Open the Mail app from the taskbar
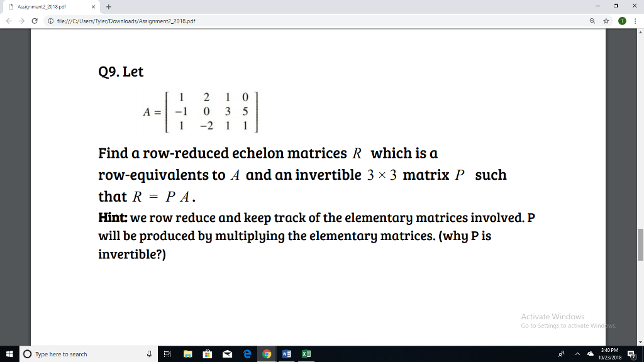This screenshot has width=644, height=362. coord(228,354)
